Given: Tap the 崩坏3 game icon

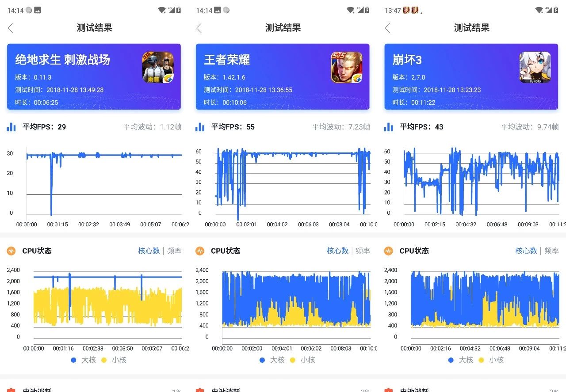Looking at the screenshot, I should click(x=535, y=67).
